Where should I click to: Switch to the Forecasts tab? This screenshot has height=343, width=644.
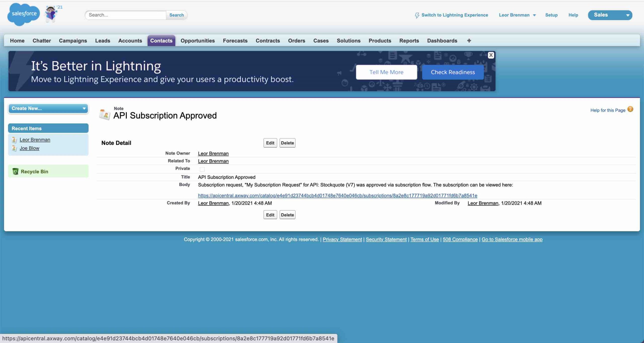[235, 40]
